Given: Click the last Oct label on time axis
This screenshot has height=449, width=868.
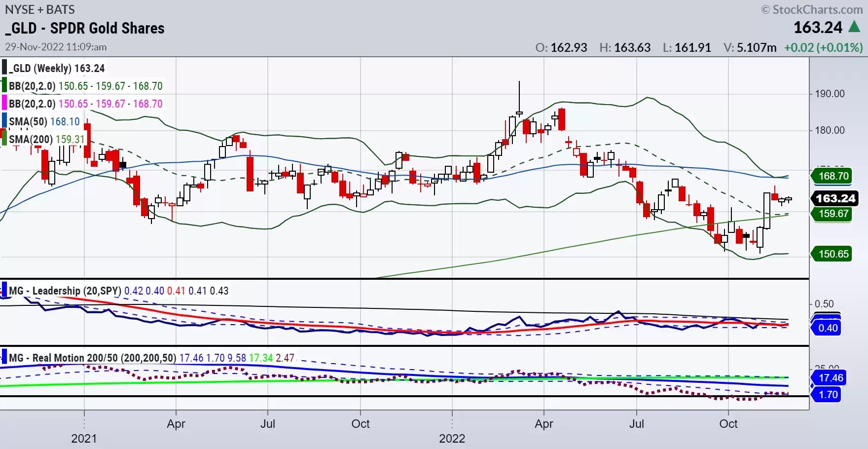Looking at the screenshot, I should tap(728, 424).
